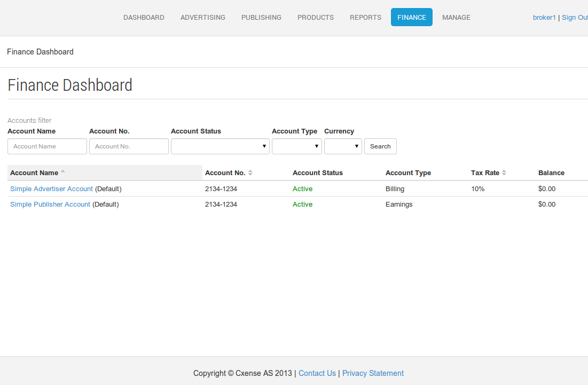Sort by Account Name arrow icon
The width and height of the screenshot is (588, 385).
(63, 171)
